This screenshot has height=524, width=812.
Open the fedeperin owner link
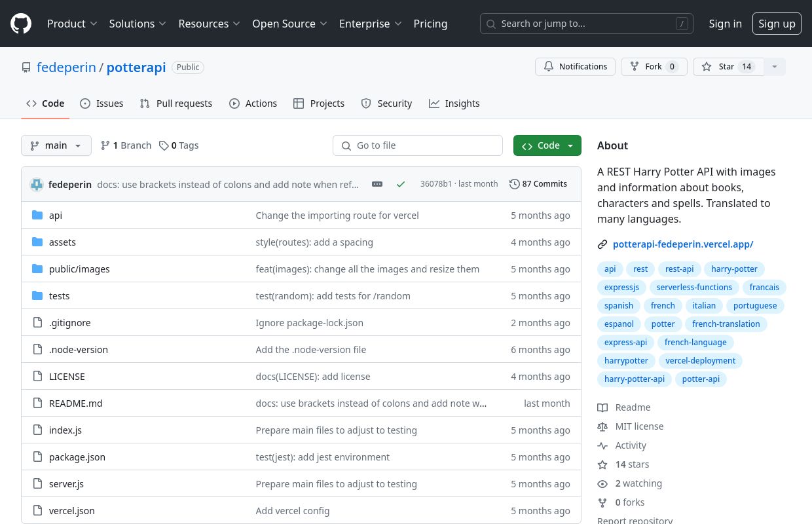66,67
